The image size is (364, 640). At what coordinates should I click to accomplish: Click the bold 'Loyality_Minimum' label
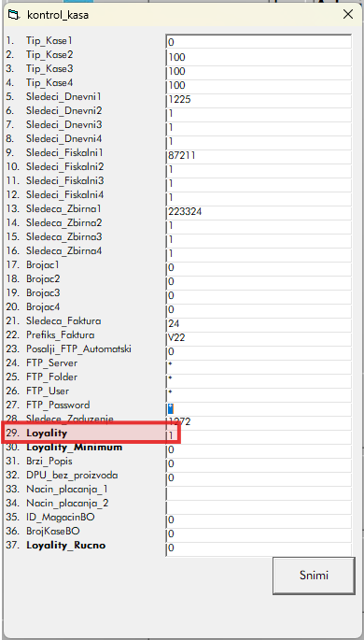pos(74,448)
